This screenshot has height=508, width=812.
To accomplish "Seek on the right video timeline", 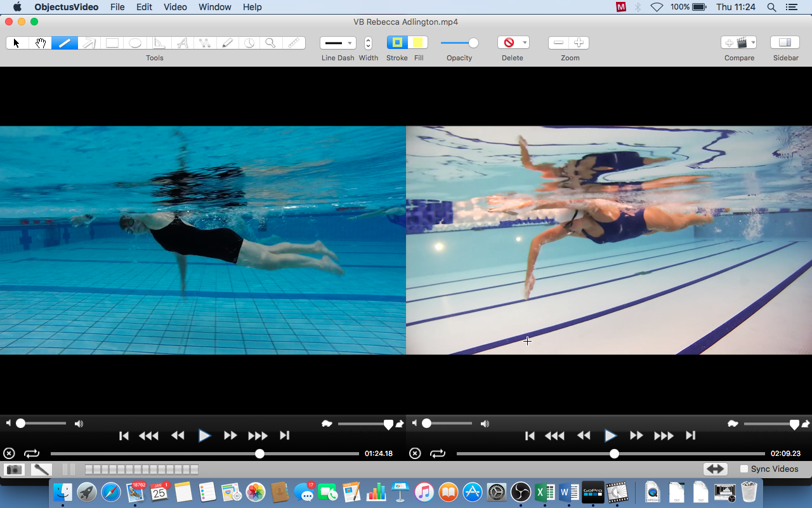I will (x=611, y=454).
